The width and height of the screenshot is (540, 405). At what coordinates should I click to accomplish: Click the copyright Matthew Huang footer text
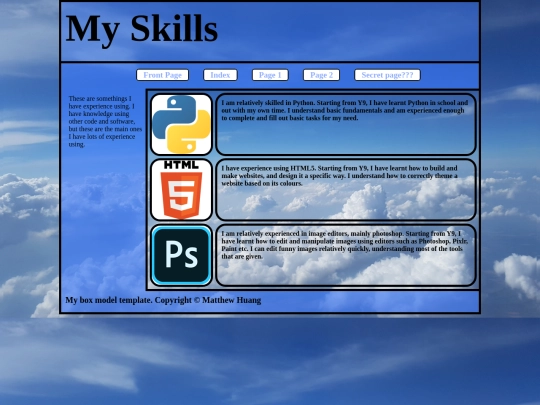click(163, 300)
